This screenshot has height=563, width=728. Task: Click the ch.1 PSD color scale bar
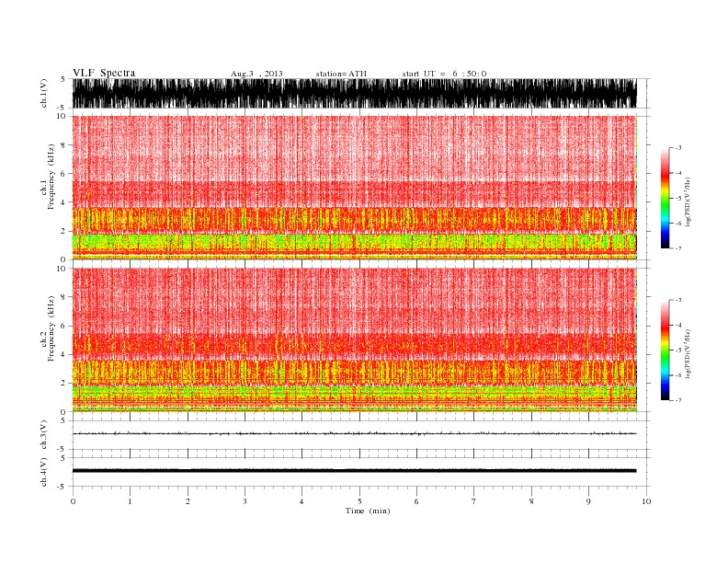pyautogui.click(x=665, y=198)
